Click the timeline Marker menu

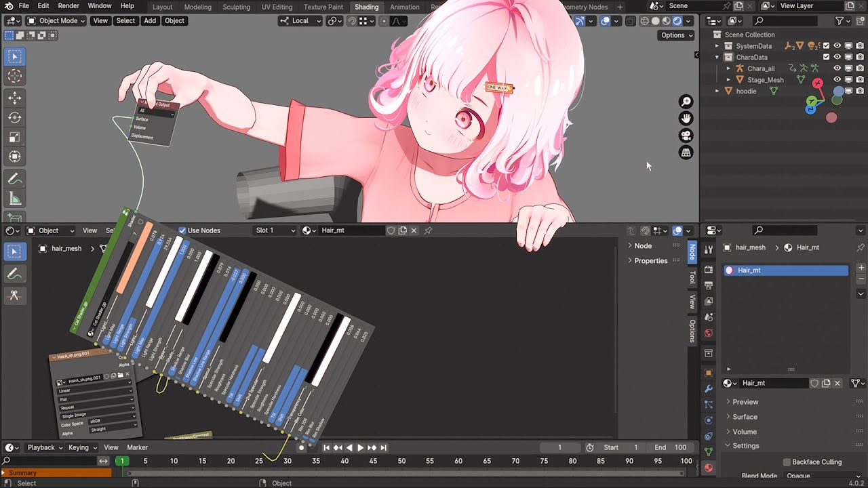[137, 447]
